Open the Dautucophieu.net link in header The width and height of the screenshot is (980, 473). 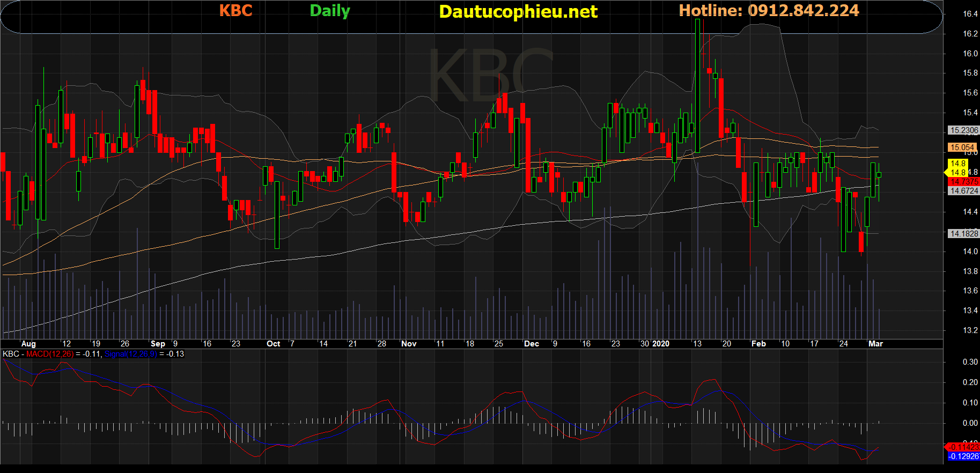(518, 12)
